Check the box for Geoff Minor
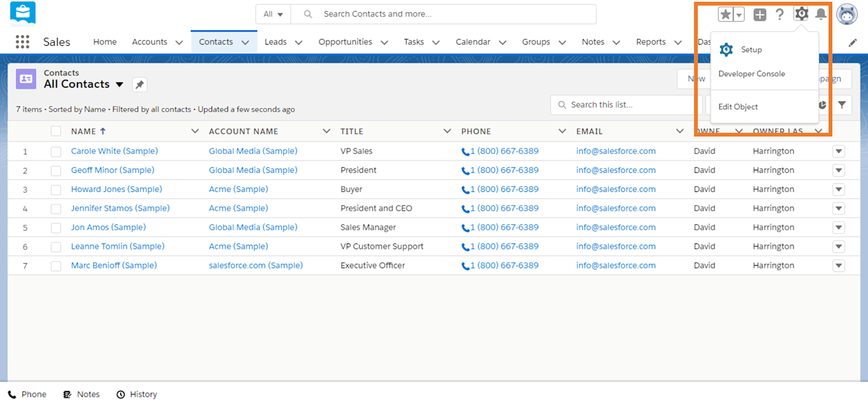 [x=56, y=171]
